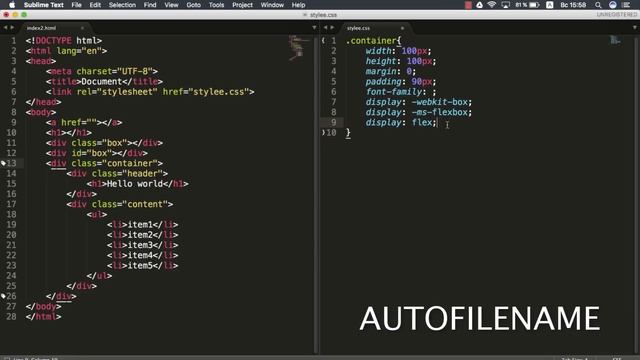Open the Selection menu
The image size is (640, 360).
click(122, 5)
